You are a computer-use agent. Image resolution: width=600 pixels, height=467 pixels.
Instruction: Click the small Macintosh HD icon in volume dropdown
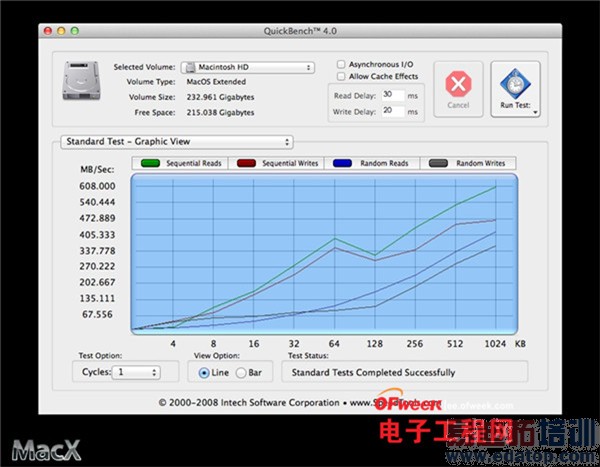point(190,68)
